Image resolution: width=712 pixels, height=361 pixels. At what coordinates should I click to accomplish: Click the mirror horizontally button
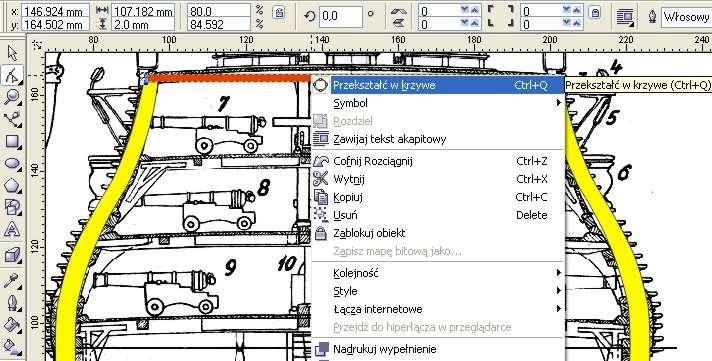tap(398, 11)
